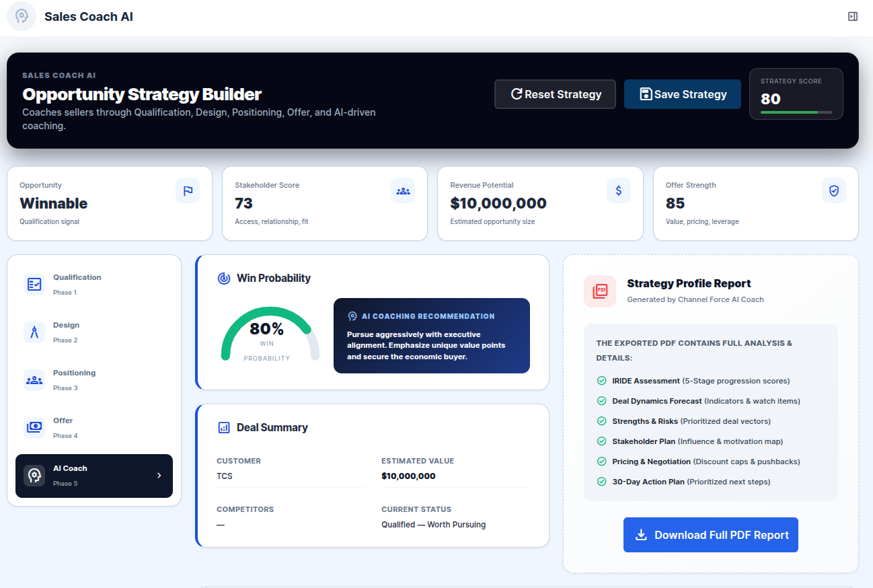Click the flag icon on Opportunity card
Image resolution: width=873 pixels, height=588 pixels.
(x=188, y=190)
